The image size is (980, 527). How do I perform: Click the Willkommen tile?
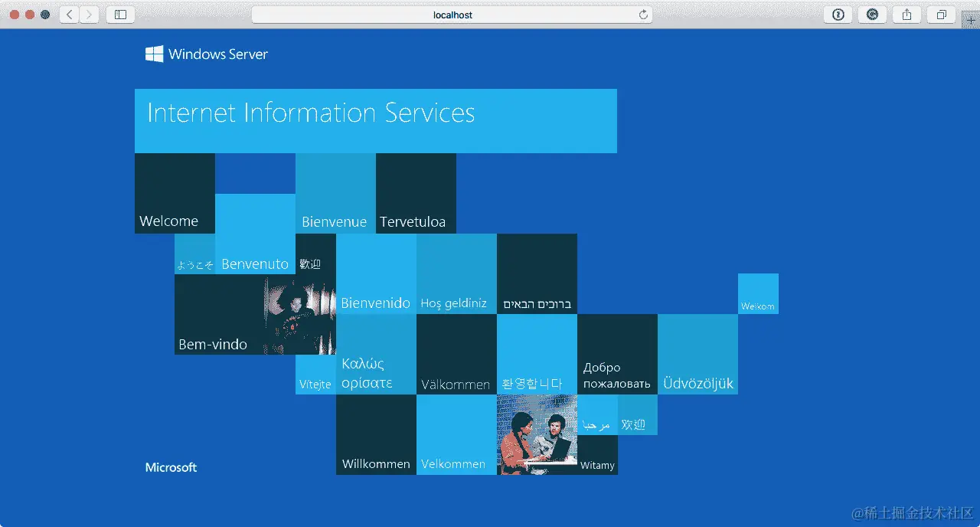pyautogui.click(x=376, y=434)
